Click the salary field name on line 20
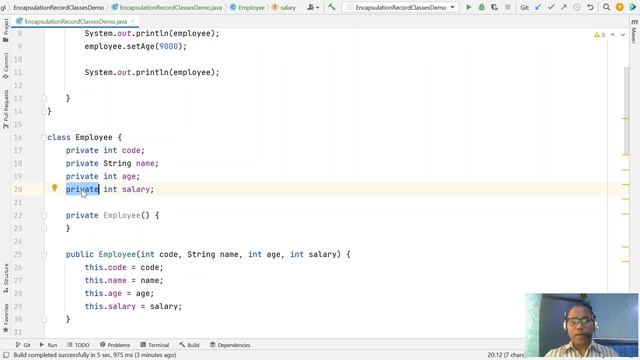This screenshot has height=360, width=640. [x=136, y=189]
